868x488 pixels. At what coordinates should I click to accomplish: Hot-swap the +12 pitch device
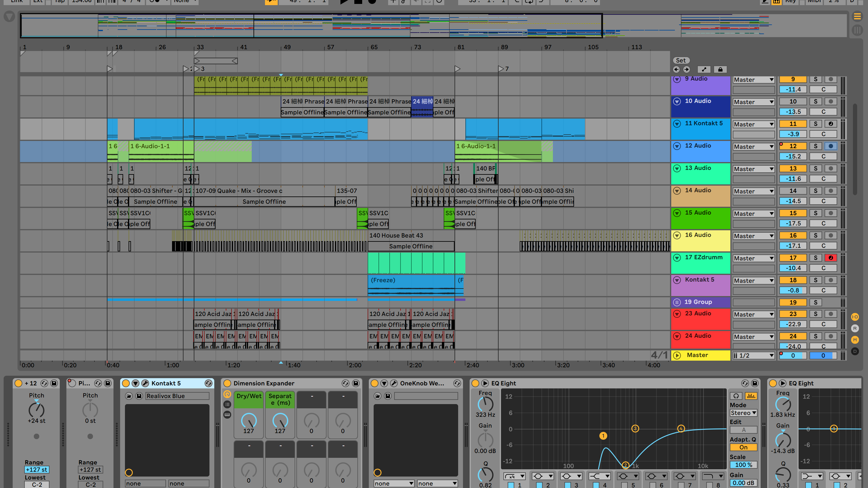pyautogui.click(x=44, y=383)
